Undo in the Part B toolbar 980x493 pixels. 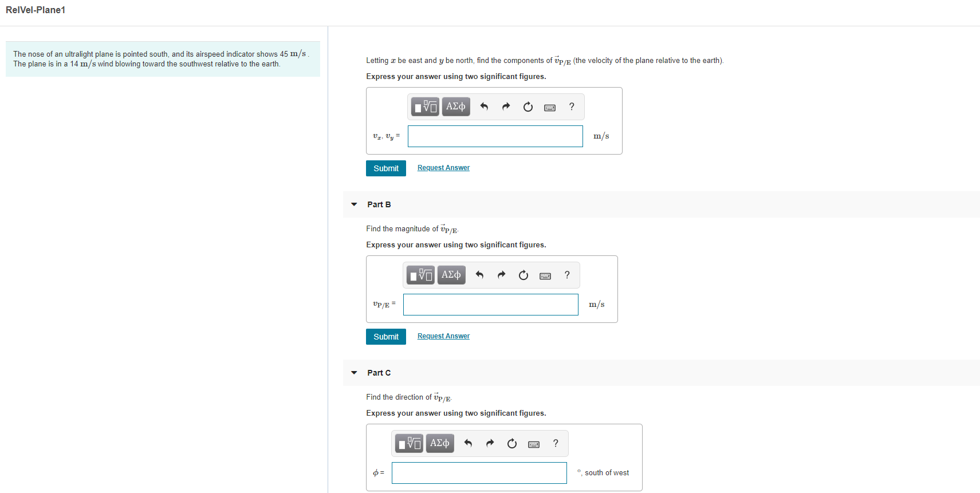(479, 275)
